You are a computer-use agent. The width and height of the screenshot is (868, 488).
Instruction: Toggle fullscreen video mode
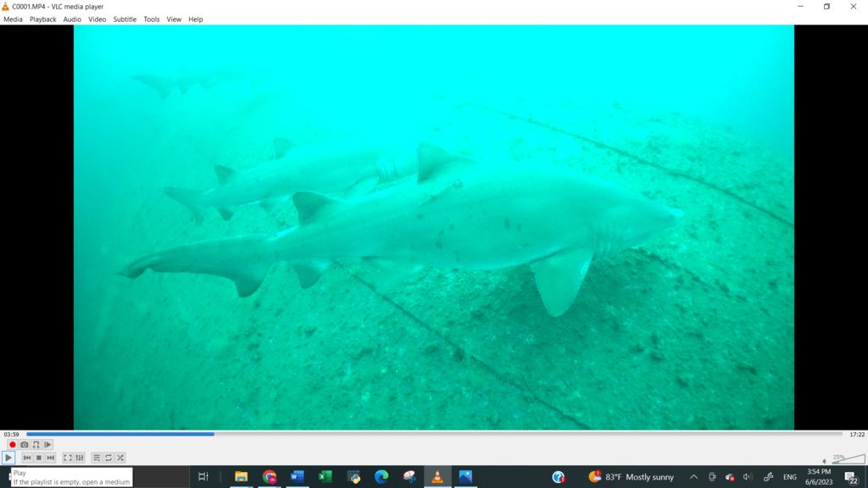(68, 457)
